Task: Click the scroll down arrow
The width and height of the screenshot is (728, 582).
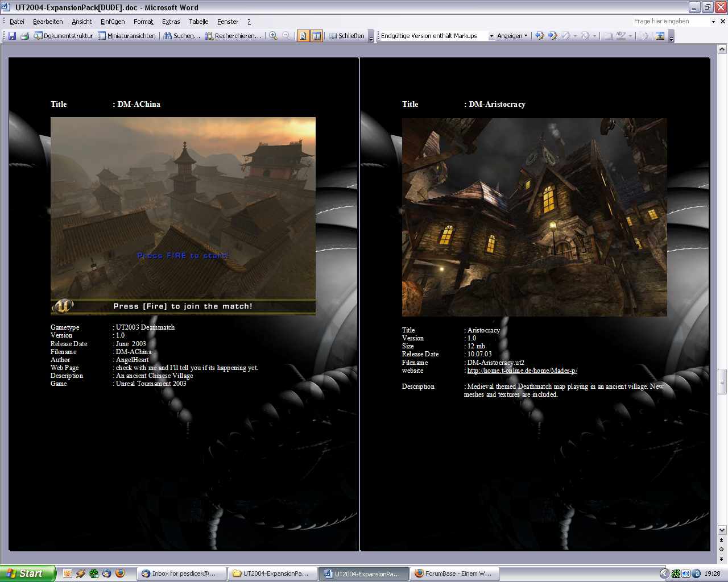Action: point(722,530)
